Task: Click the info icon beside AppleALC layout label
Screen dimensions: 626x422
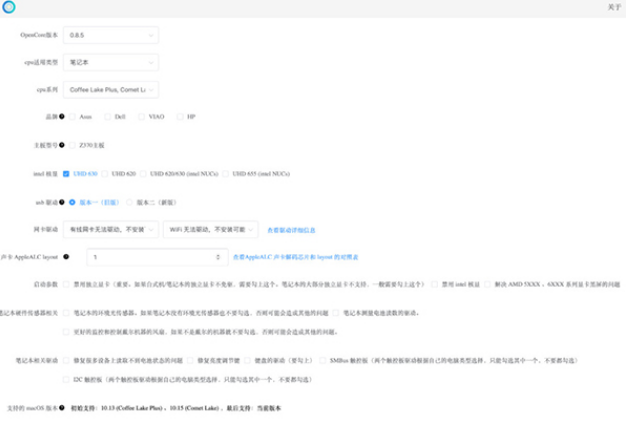Action: [x=66, y=257]
